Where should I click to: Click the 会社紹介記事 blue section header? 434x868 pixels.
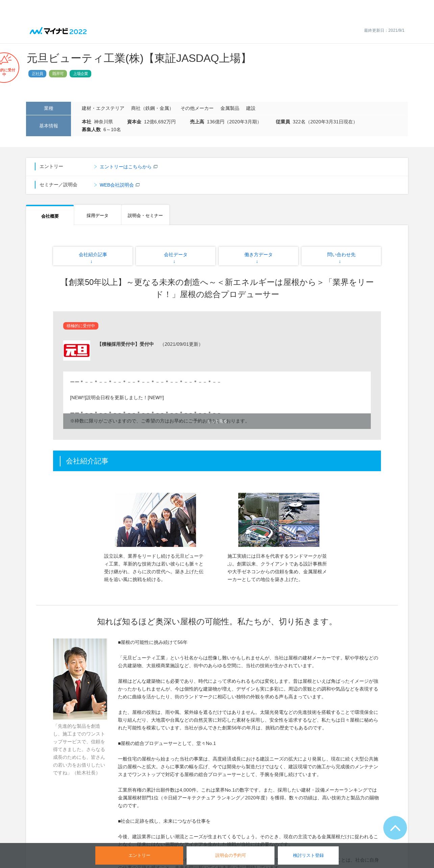(217, 461)
